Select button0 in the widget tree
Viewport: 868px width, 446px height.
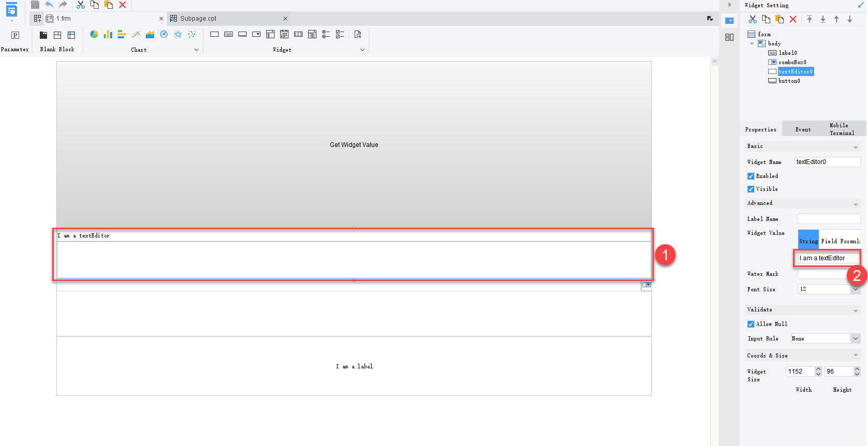click(789, 81)
